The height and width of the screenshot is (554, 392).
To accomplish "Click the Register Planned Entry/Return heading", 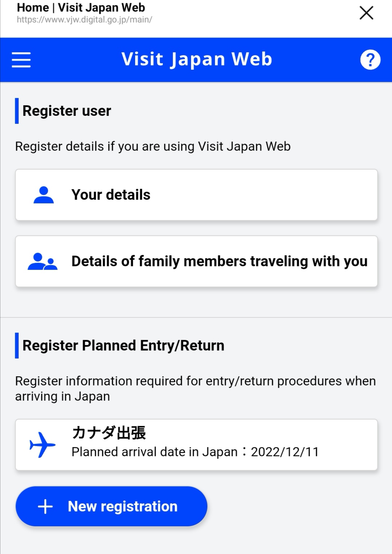I will pyautogui.click(x=123, y=345).
